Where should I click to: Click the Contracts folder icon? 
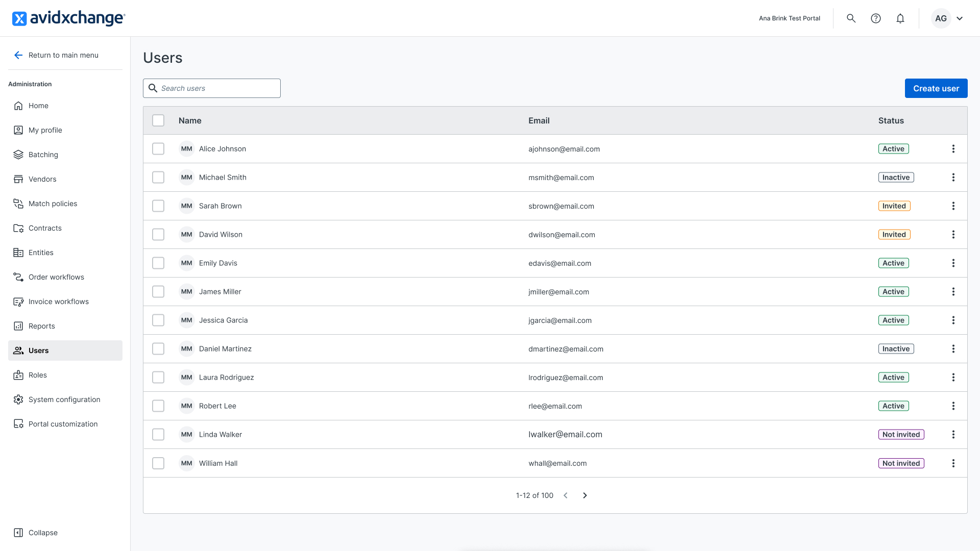click(18, 228)
